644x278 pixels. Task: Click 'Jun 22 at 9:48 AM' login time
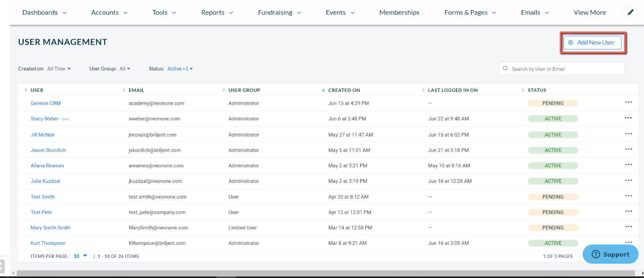(x=449, y=119)
